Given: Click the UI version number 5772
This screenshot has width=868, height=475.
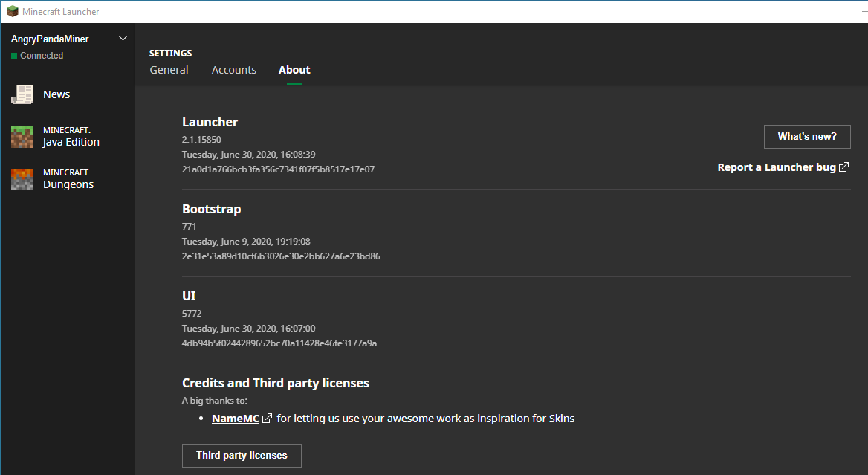Looking at the screenshot, I should 192,314.
